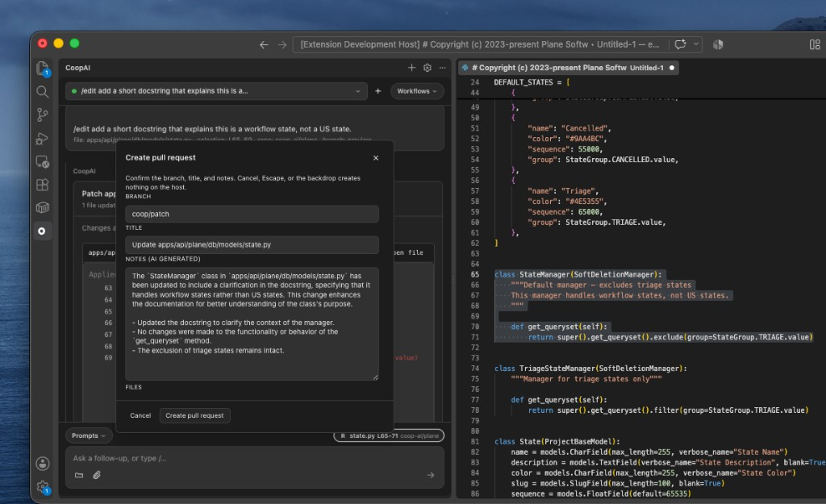Open the chat icon in the title bar
The image size is (826, 504).
tap(681, 44)
